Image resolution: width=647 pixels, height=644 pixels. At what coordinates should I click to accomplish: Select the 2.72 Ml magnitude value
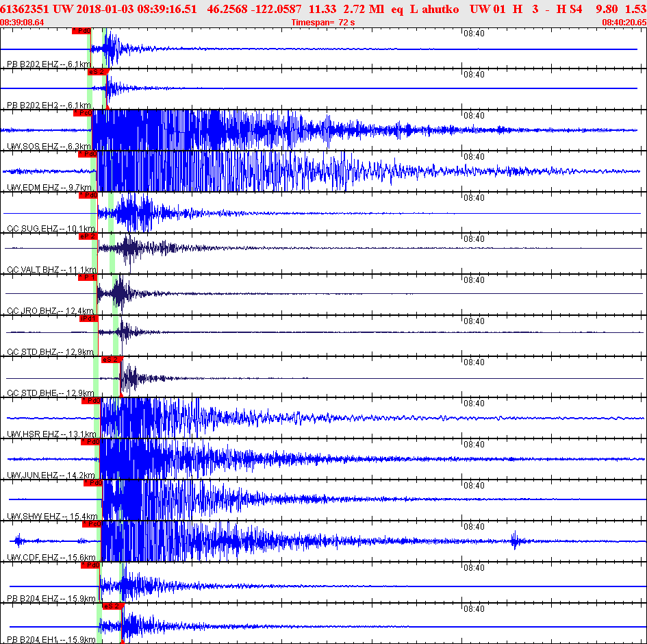click(x=364, y=9)
